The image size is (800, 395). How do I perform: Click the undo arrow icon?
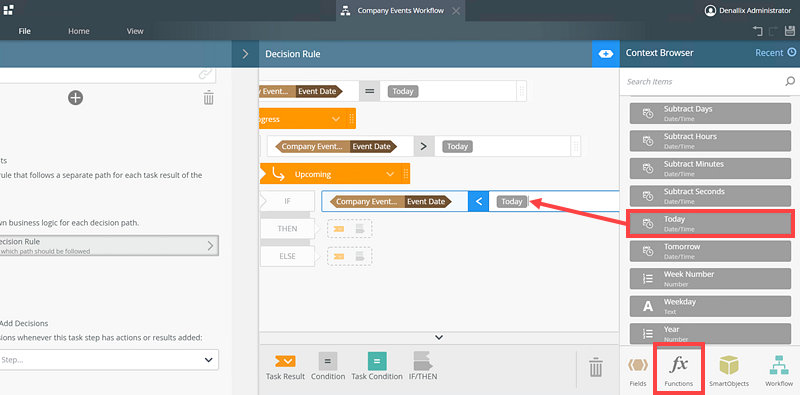pyautogui.click(x=757, y=31)
